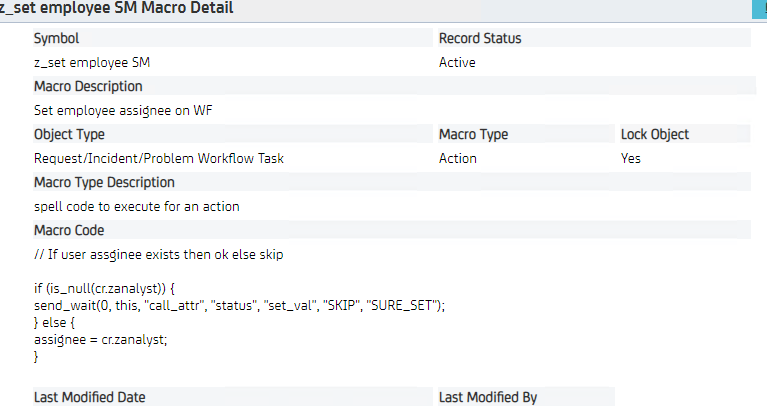The width and height of the screenshot is (767, 409).
Task: Click the 'Lock Object' column header
Action: [x=654, y=135]
